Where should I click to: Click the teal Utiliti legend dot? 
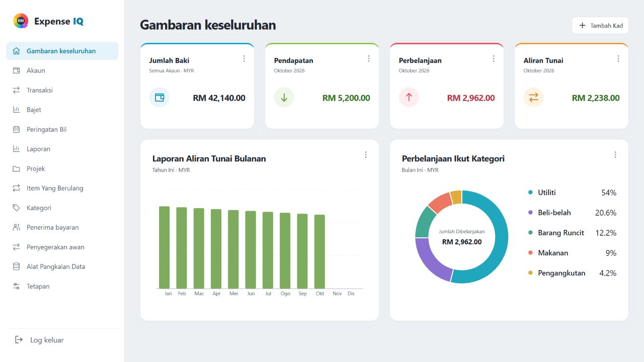530,193
